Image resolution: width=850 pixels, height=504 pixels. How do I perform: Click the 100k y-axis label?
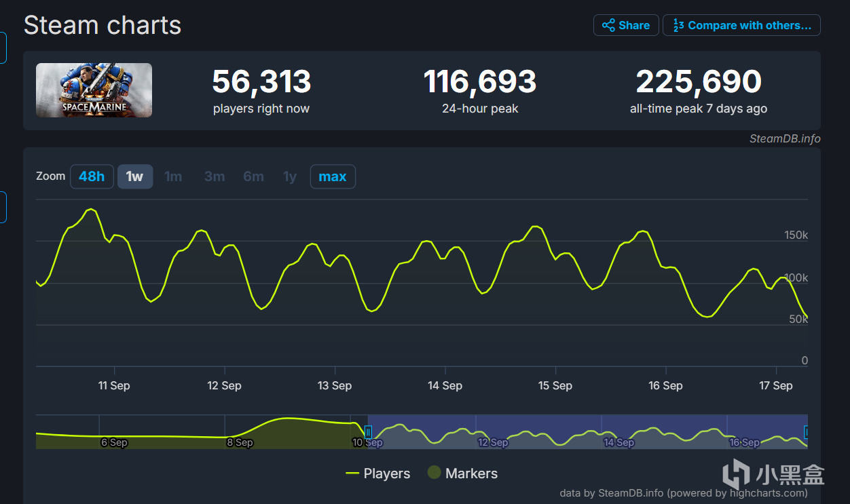pos(796,277)
